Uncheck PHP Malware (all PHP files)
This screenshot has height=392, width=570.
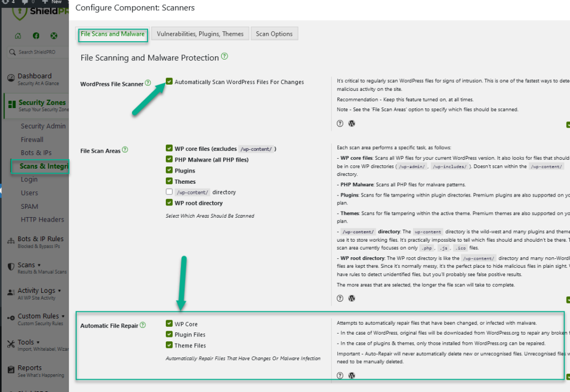(x=169, y=159)
